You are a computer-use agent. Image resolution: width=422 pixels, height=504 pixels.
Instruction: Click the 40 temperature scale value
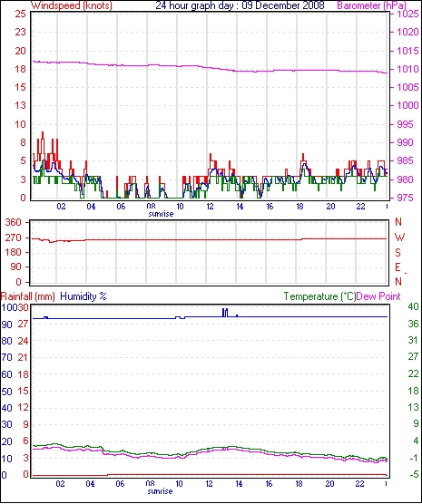pos(413,306)
